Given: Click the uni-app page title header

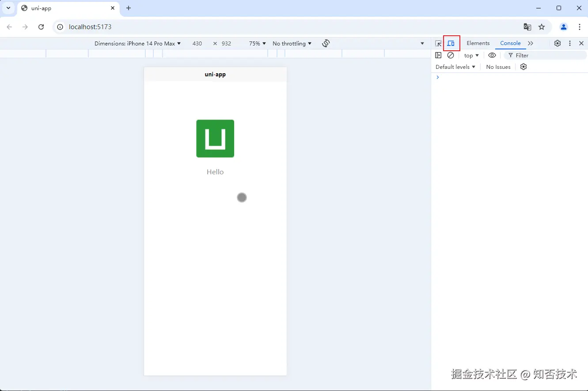Looking at the screenshot, I should [x=215, y=75].
